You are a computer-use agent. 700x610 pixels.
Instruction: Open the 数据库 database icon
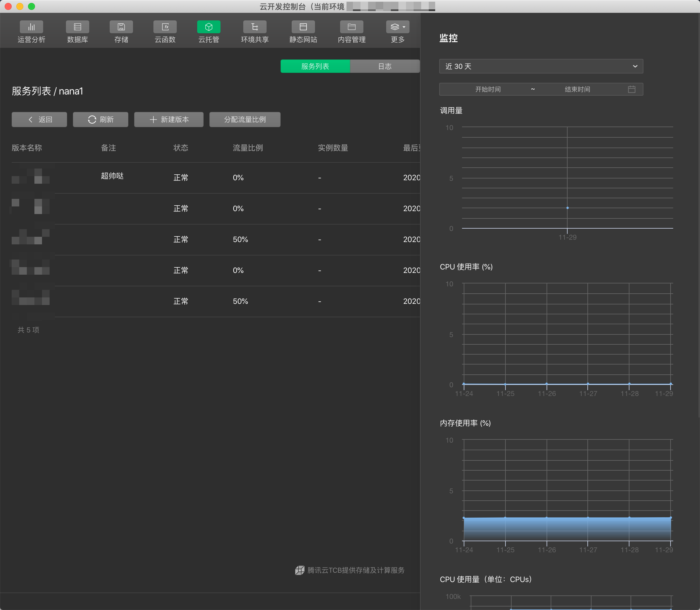tap(77, 27)
